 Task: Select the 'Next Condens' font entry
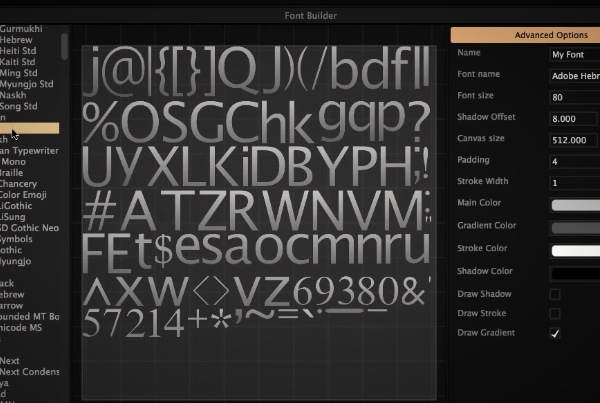coord(29,372)
